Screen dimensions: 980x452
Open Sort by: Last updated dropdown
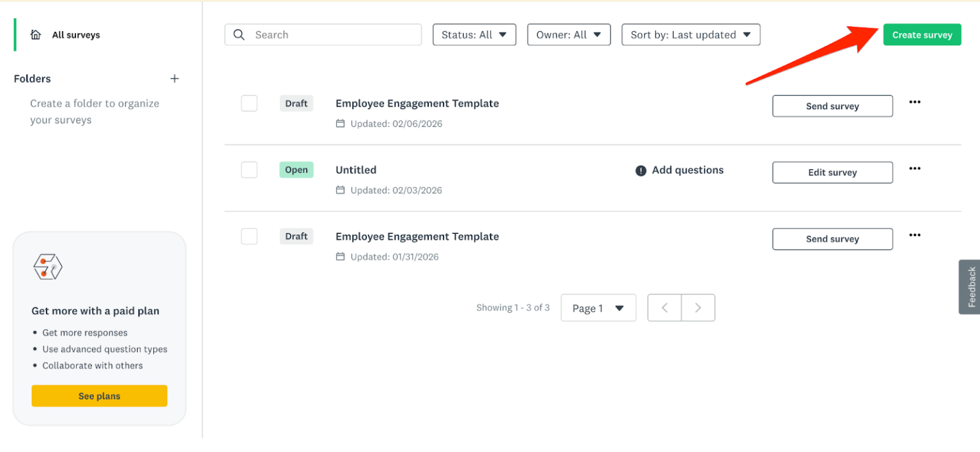[690, 34]
